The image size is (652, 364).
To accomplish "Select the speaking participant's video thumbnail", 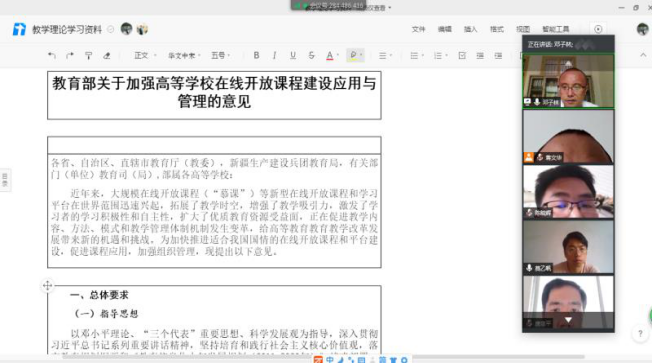I will [568, 81].
